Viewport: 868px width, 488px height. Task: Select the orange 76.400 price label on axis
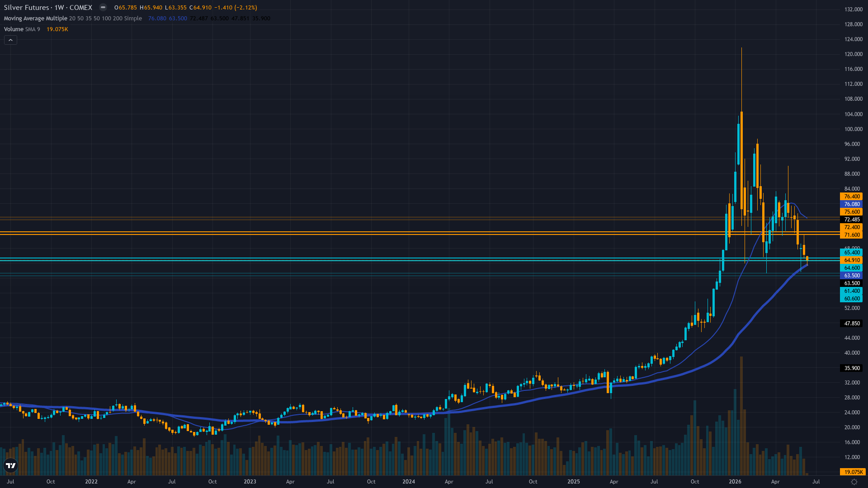coord(851,197)
